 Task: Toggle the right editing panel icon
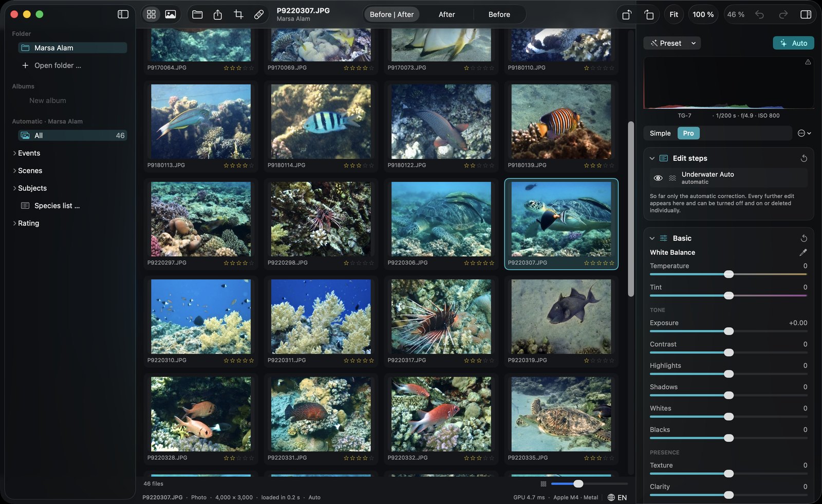pos(806,14)
